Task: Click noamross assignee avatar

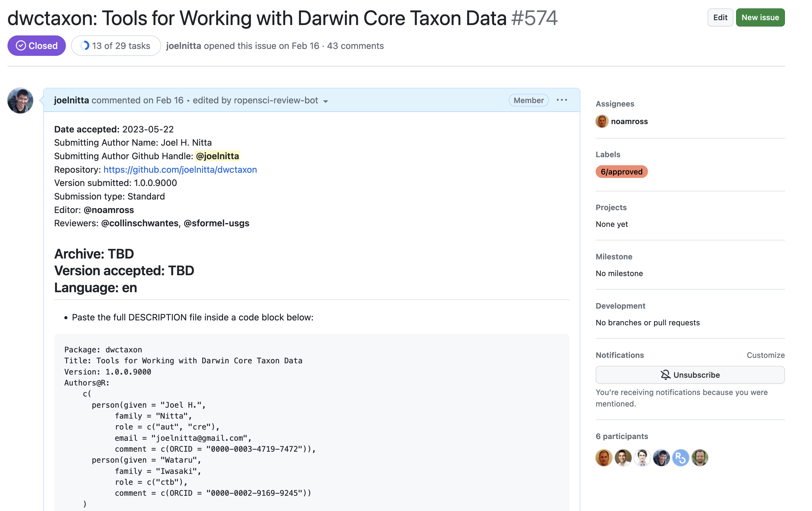Action: coord(602,121)
